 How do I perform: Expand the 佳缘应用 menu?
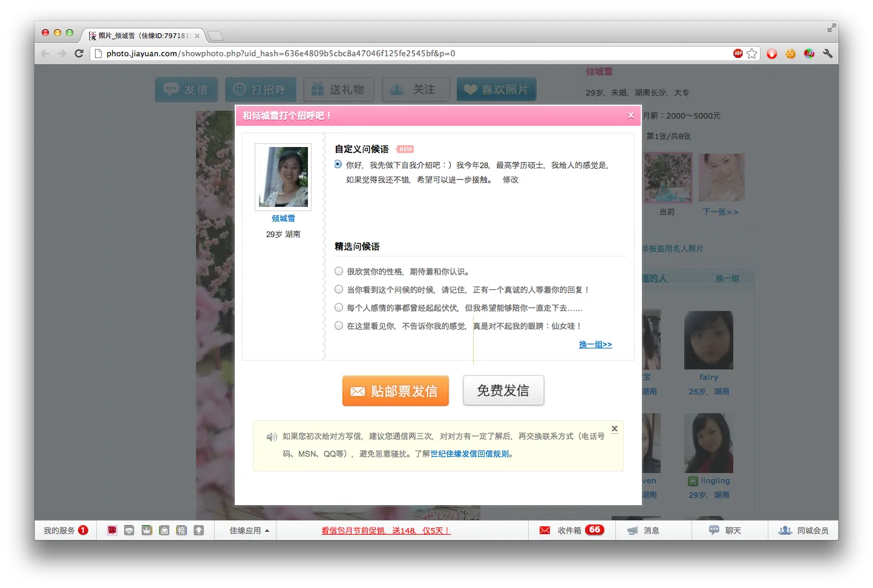[x=249, y=531]
